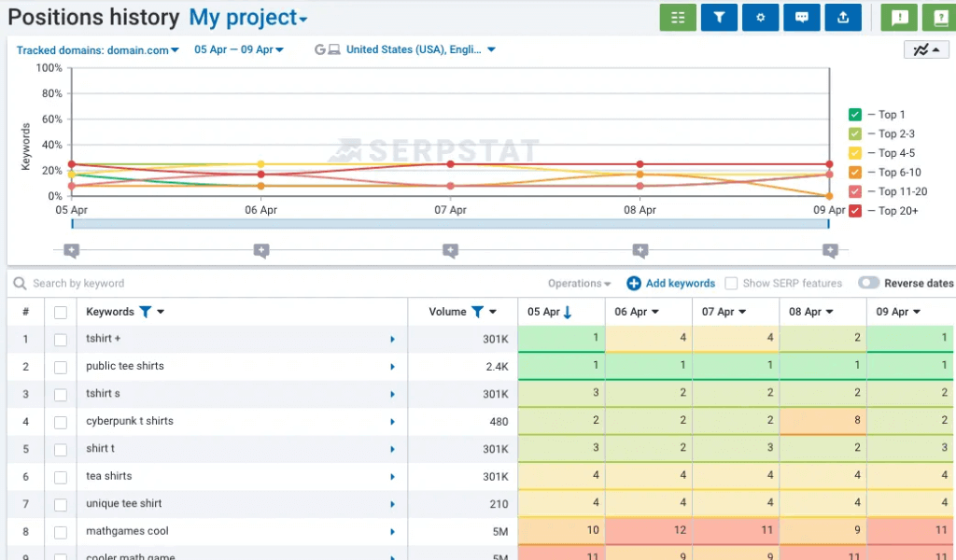This screenshot has width=956, height=560.
Task: Open the comments speech-bubble button
Action: (x=802, y=18)
